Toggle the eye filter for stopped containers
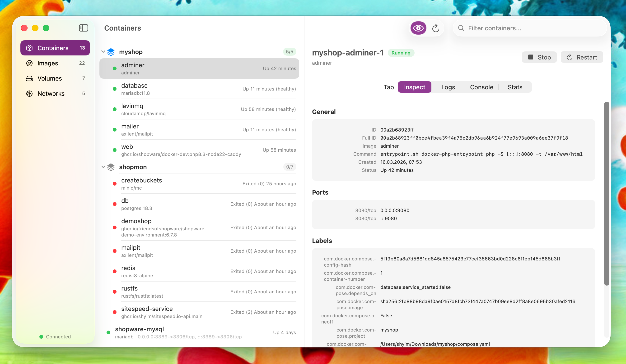The image size is (626, 364). click(418, 28)
